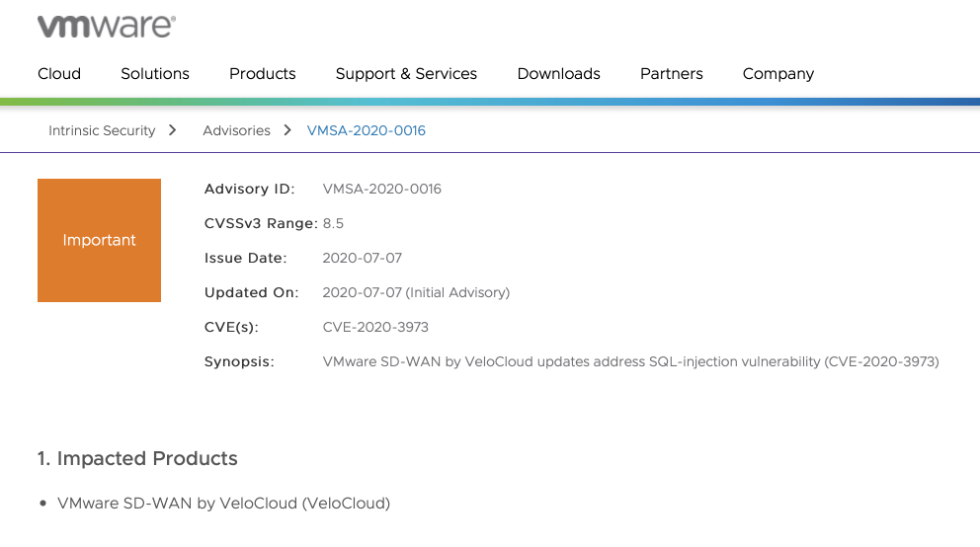Click the orange Important severity badge
Screen dimensions: 980x547
click(100, 240)
